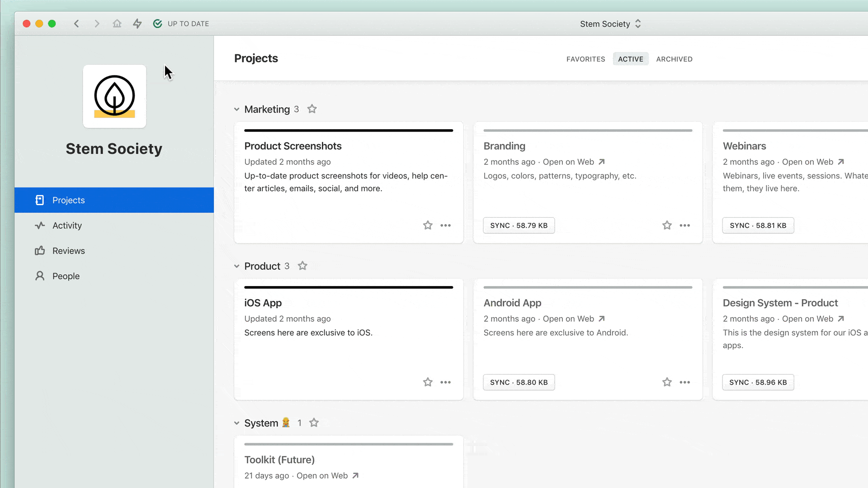868x488 pixels.
Task: Open more options for iOS App
Action: pos(446,382)
